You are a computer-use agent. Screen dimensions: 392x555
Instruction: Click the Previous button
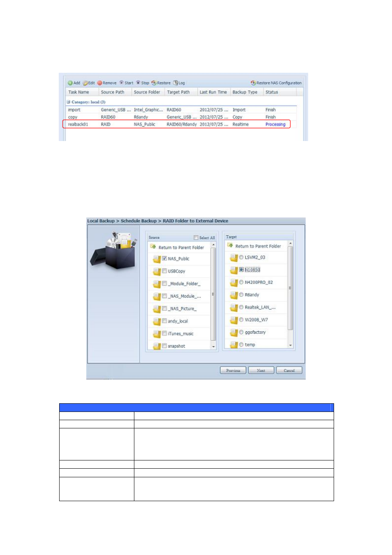[x=233, y=370]
